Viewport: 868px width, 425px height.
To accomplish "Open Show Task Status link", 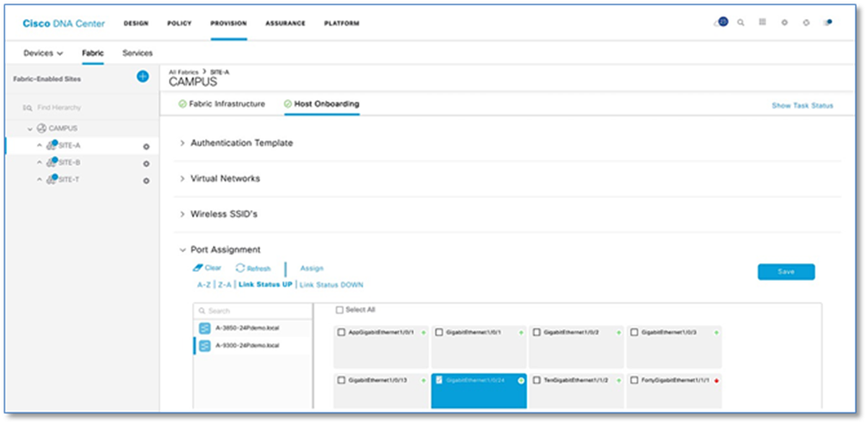I will tap(803, 106).
